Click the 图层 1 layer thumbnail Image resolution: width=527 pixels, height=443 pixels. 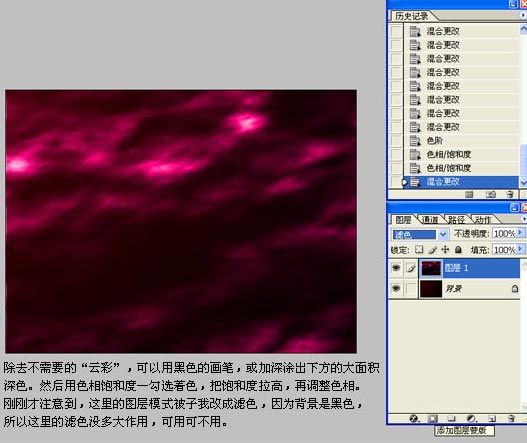click(x=431, y=268)
